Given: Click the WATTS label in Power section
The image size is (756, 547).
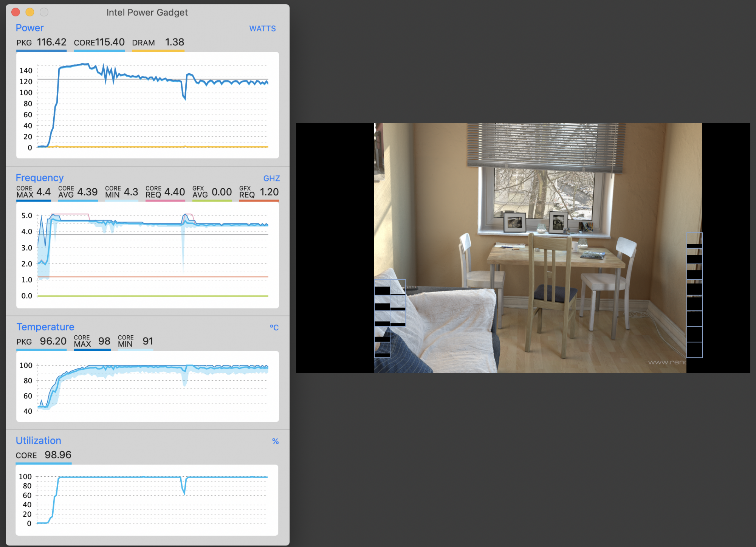Looking at the screenshot, I should coord(264,28).
